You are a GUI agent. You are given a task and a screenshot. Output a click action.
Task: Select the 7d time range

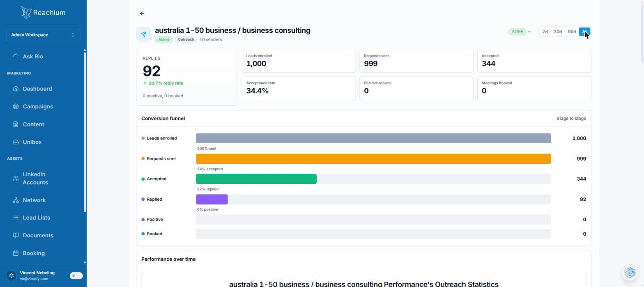pyautogui.click(x=545, y=32)
